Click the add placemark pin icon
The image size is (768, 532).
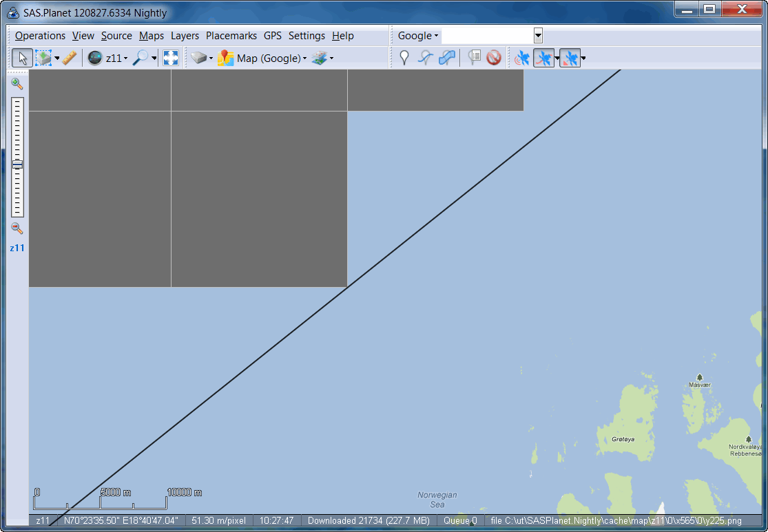point(404,58)
